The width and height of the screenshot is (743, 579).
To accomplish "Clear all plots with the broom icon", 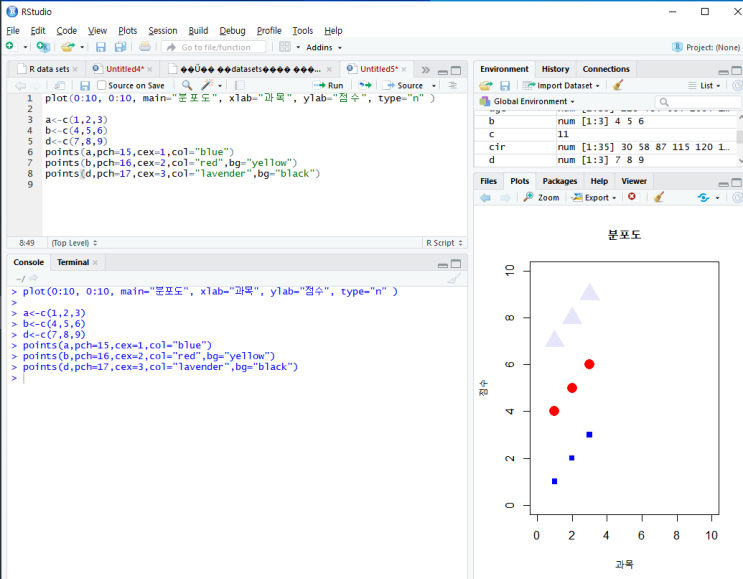I will pos(658,198).
